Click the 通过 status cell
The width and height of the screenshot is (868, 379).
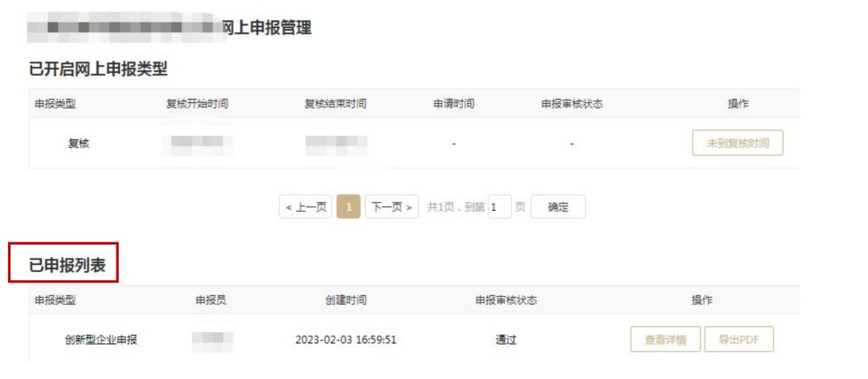pyautogui.click(x=506, y=340)
